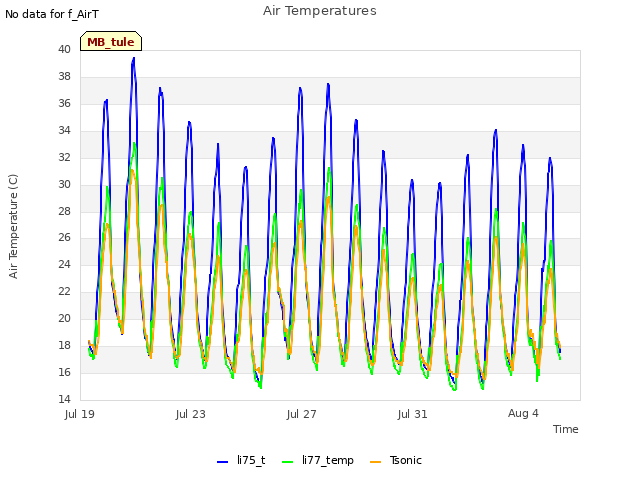This screenshot has height=480, width=640.
Task: Click the 30 y-axis tick label
Action: 64,184
